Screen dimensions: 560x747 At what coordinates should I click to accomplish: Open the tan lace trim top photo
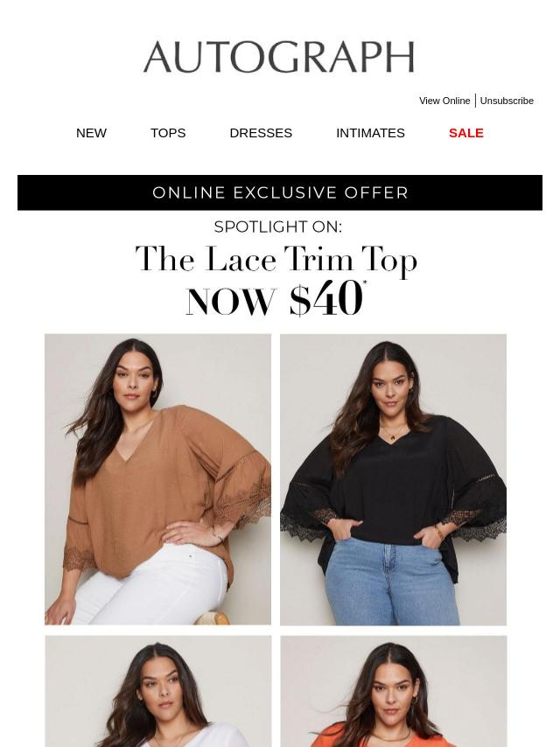(x=157, y=479)
